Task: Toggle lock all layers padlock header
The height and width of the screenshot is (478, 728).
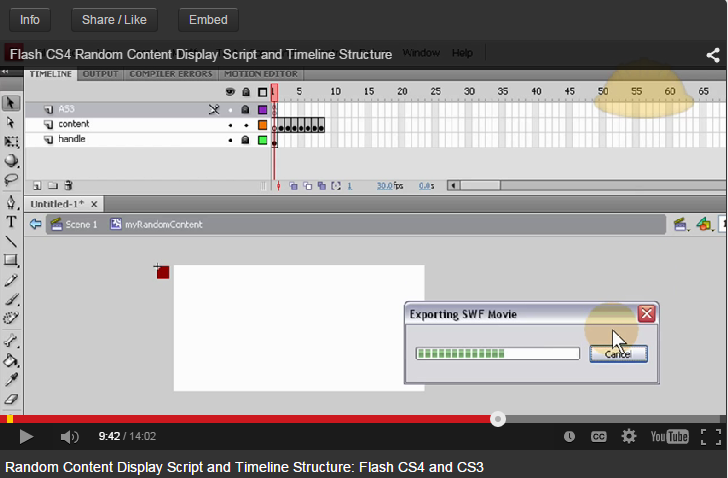Action: pos(246,92)
